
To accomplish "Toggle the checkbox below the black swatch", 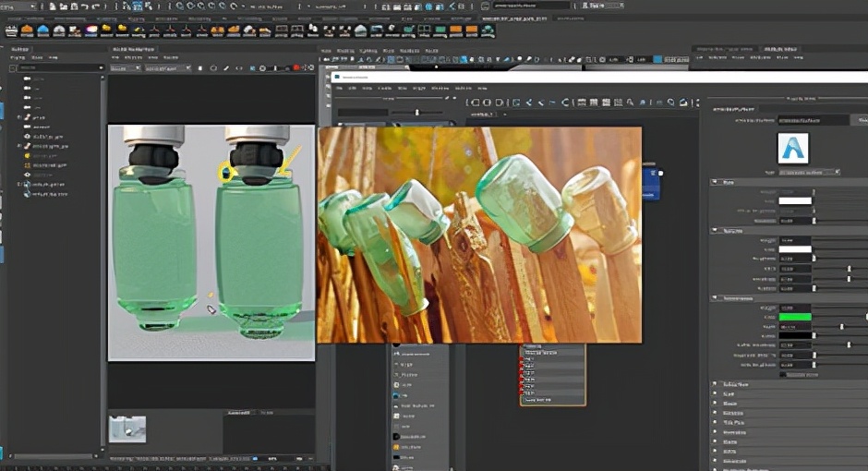I will [783, 374].
